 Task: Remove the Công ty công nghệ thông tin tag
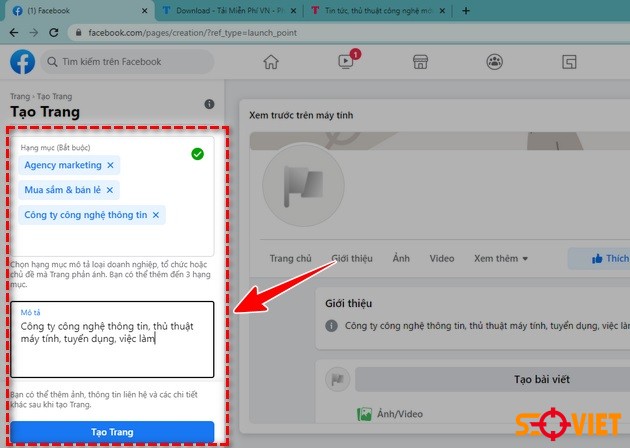tap(156, 215)
